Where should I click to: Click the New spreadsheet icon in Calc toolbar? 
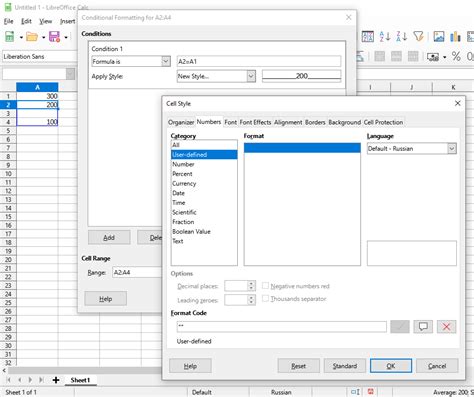[x=10, y=37]
